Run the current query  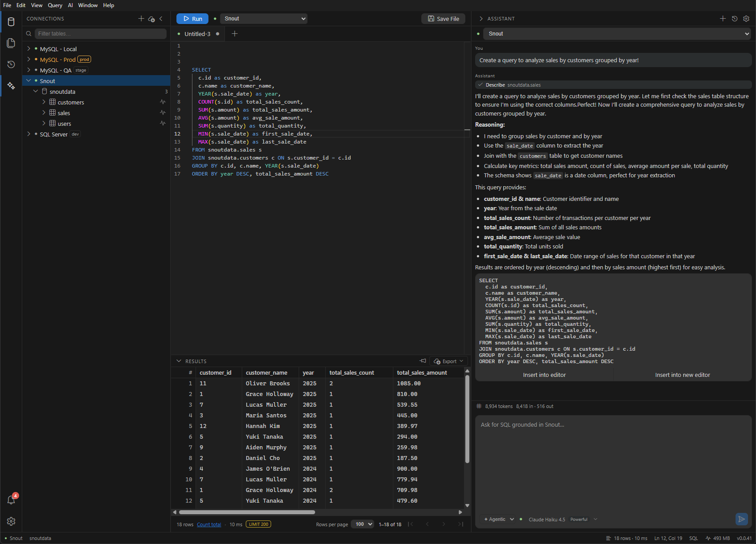192,19
